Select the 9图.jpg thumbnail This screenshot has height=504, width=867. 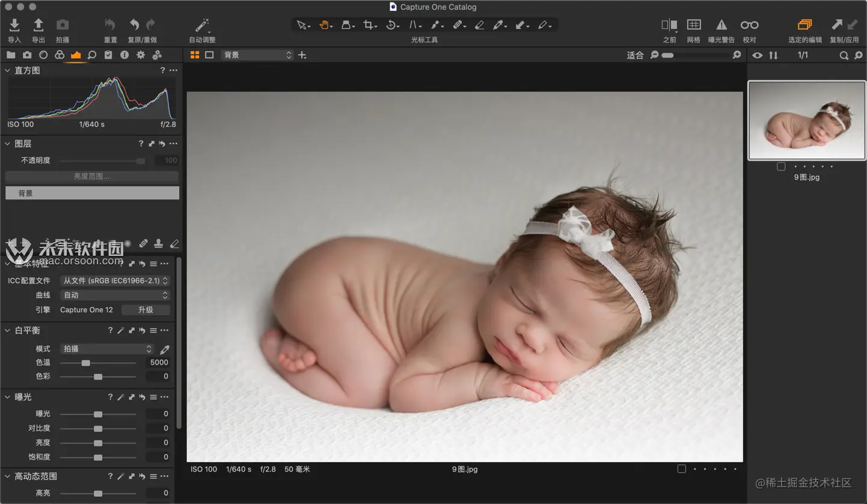(x=807, y=121)
